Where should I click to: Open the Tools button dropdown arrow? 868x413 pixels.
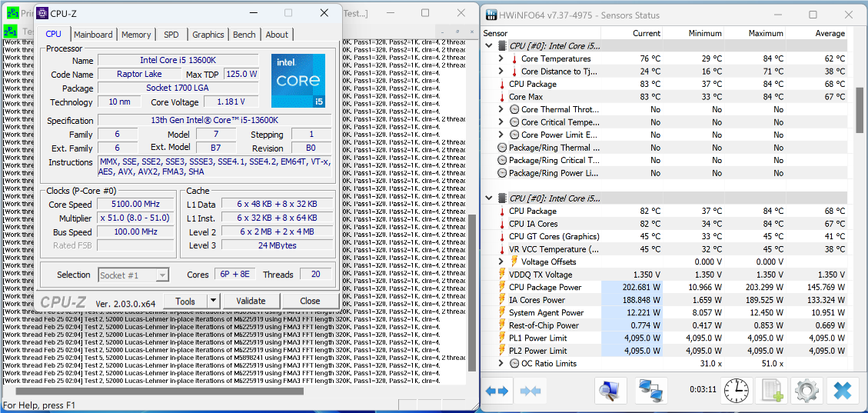coord(214,301)
